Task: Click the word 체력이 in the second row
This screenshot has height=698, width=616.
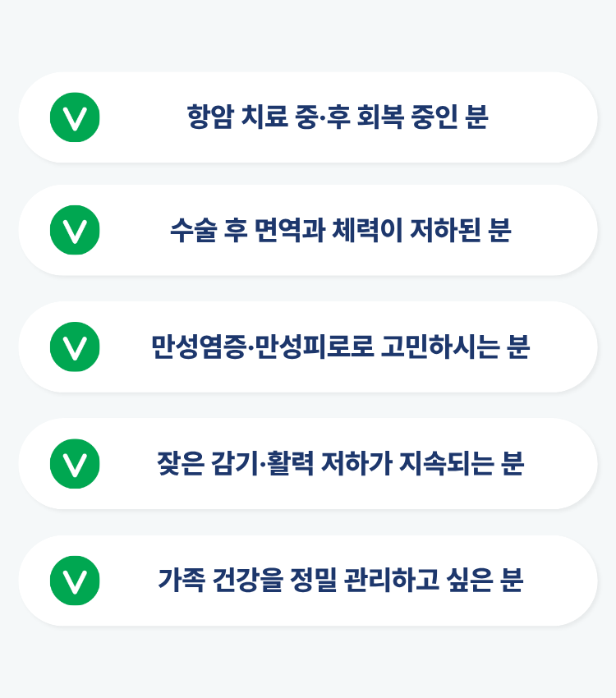Action: [x=366, y=231]
